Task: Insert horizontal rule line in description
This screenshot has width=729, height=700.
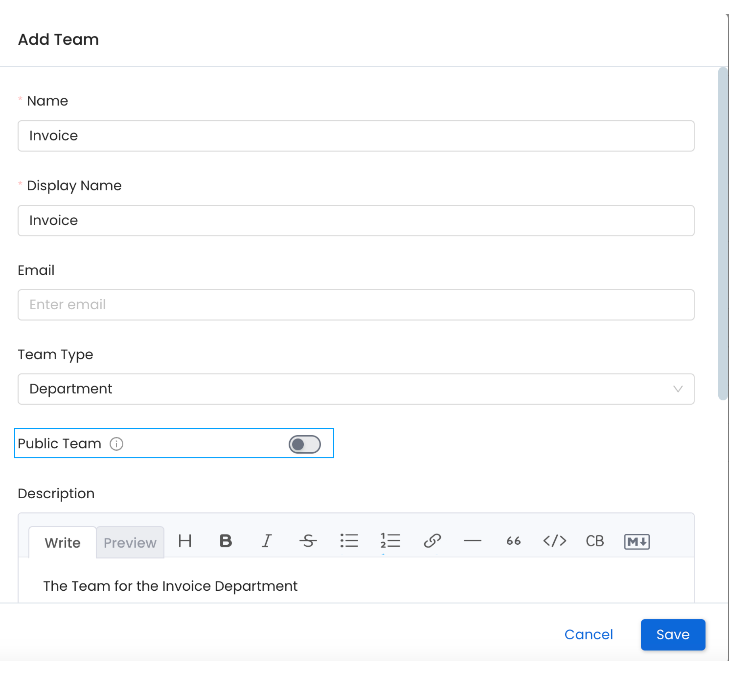Action: pyautogui.click(x=472, y=541)
